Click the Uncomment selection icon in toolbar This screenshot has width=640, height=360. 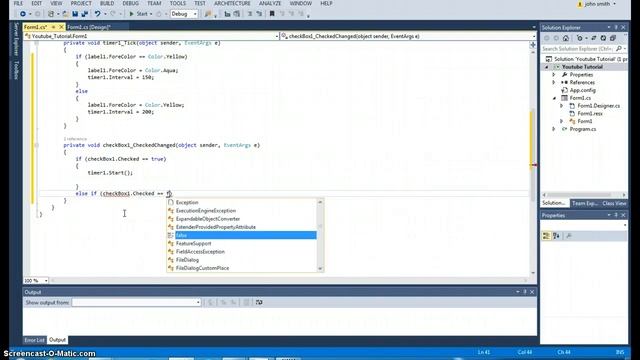click(259, 14)
